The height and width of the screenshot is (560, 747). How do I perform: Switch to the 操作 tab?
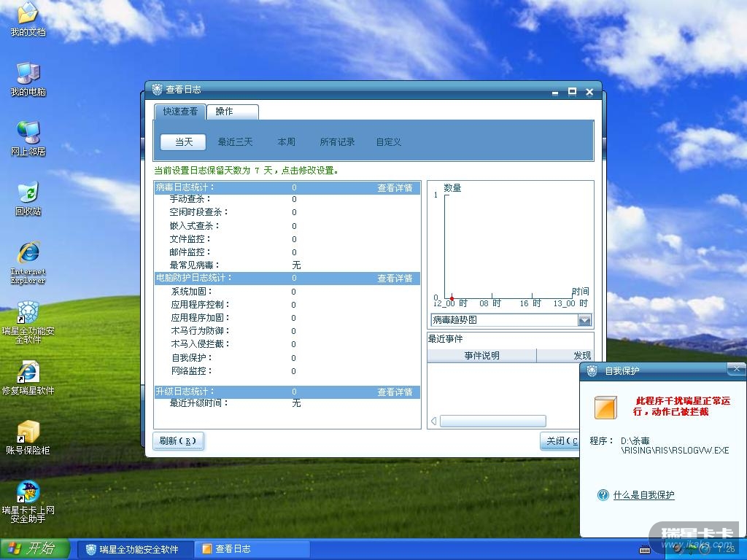[x=233, y=112]
